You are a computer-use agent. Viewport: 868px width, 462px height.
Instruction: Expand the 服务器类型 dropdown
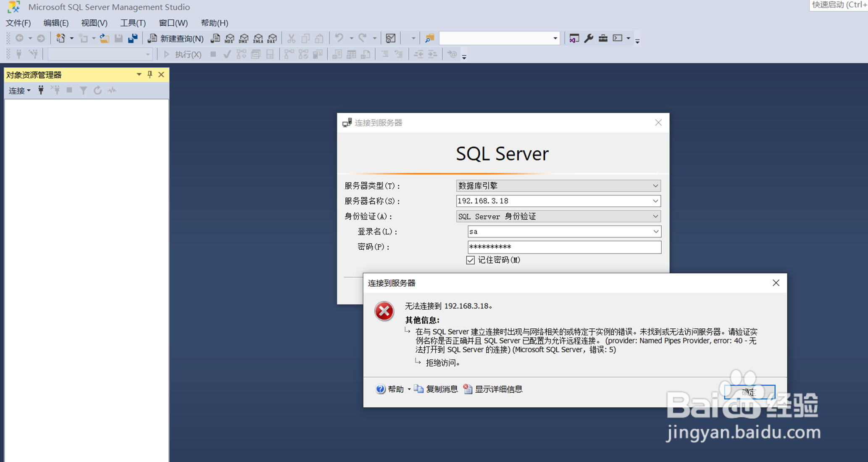(655, 186)
